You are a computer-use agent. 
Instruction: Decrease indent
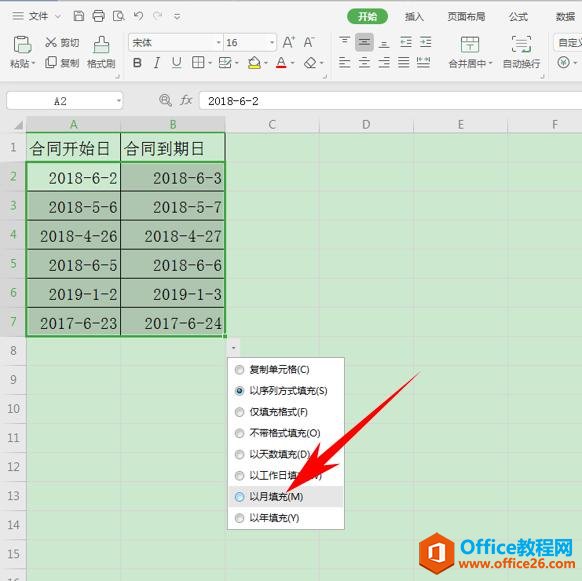(406, 42)
